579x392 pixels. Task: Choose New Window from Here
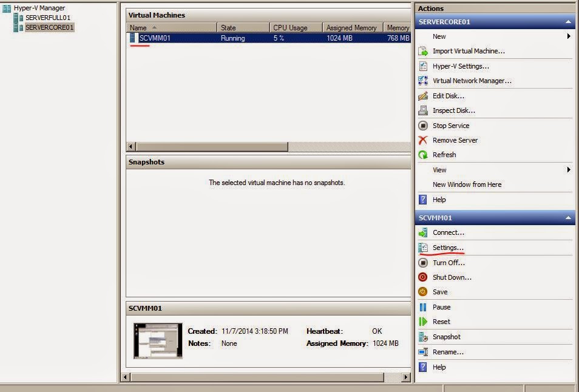pyautogui.click(x=467, y=184)
